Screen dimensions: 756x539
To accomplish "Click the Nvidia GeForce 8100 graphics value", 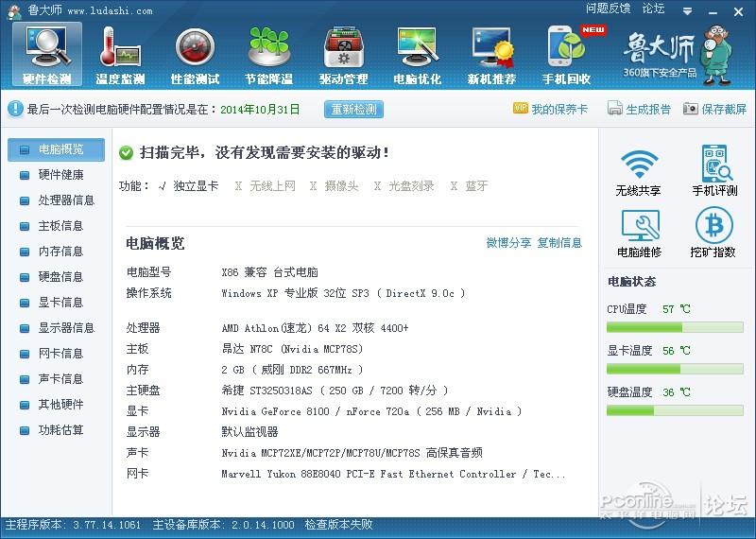I will (371, 411).
